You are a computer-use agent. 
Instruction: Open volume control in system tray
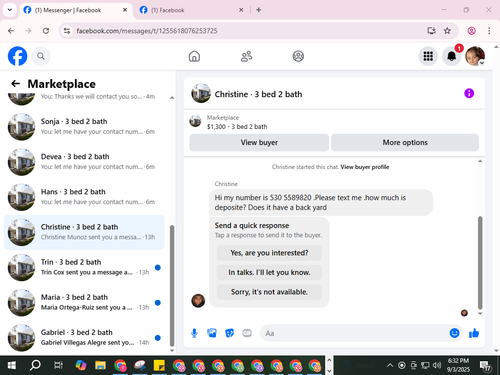point(437,366)
